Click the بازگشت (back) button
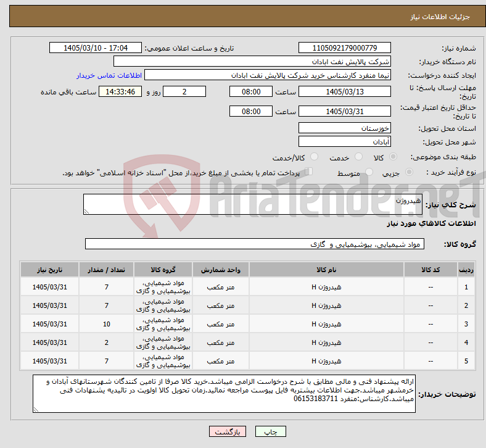This screenshot has height=448, width=486. point(227,431)
